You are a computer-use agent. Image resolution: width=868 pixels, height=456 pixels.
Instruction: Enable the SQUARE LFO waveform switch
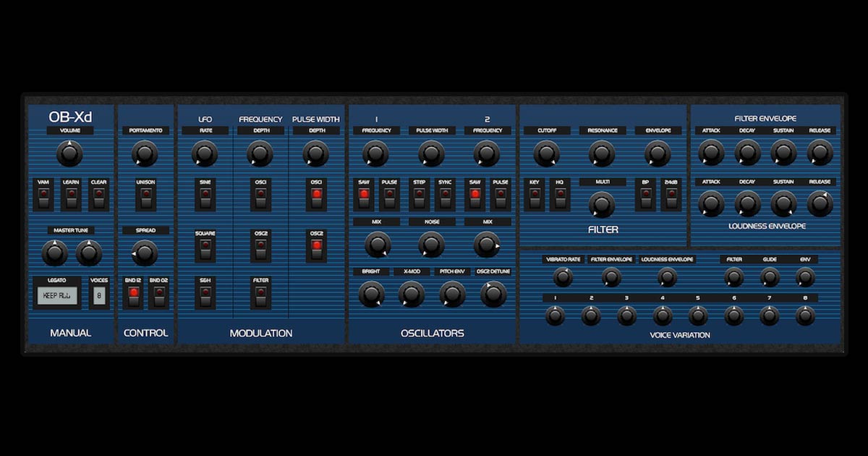pos(205,250)
